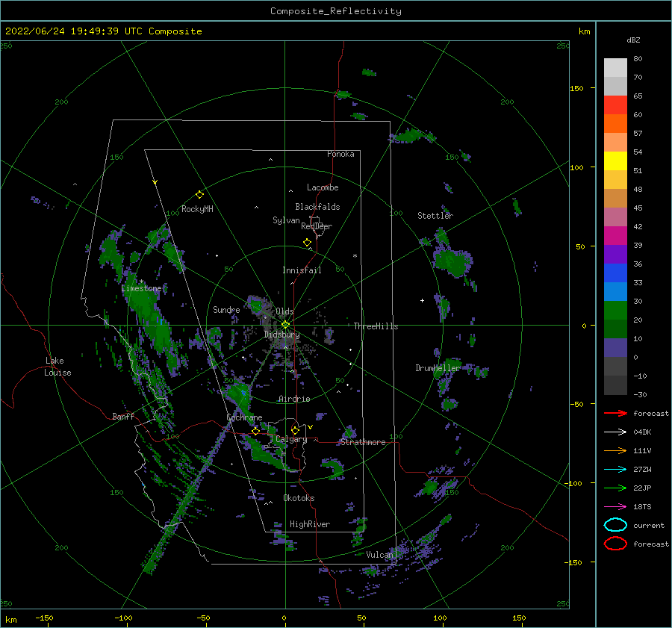Click the bright green swatch between 30 and 20
672x628 pixels.
[x=615, y=311]
